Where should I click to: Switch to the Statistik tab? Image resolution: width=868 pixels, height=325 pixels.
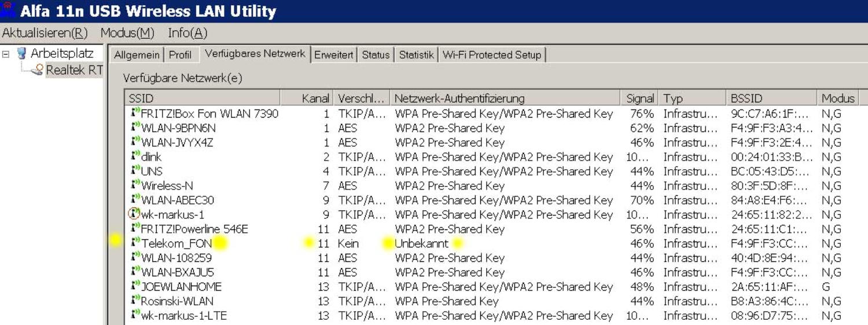(x=416, y=55)
